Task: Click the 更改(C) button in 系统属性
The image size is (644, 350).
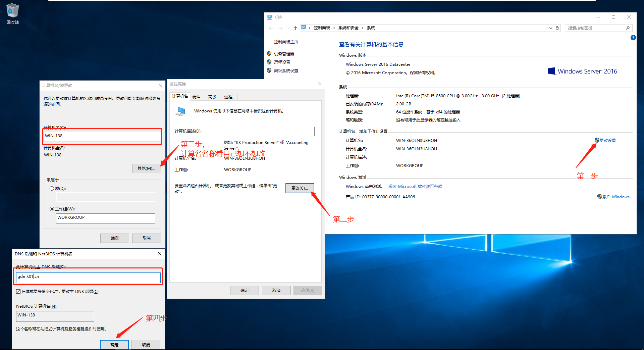Action: [x=300, y=188]
